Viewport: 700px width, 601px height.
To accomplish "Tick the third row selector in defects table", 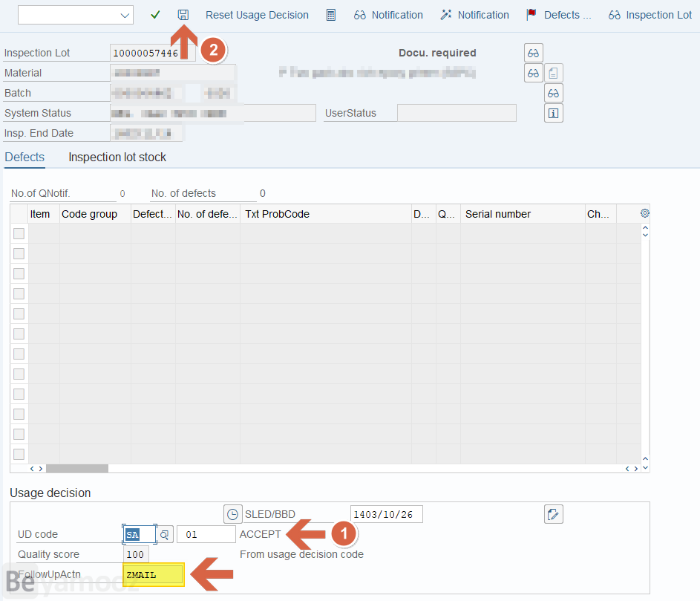I will pyautogui.click(x=19, y=274).
